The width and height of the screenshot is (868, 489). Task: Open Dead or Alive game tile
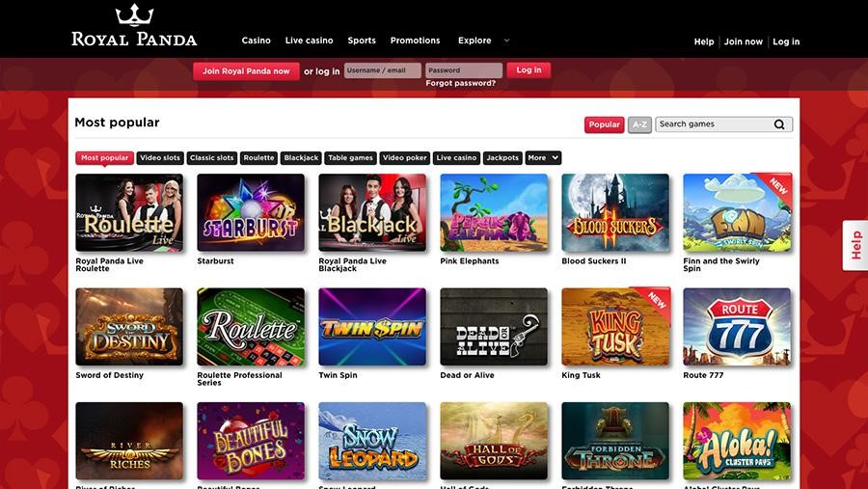[x=494, y=327]
